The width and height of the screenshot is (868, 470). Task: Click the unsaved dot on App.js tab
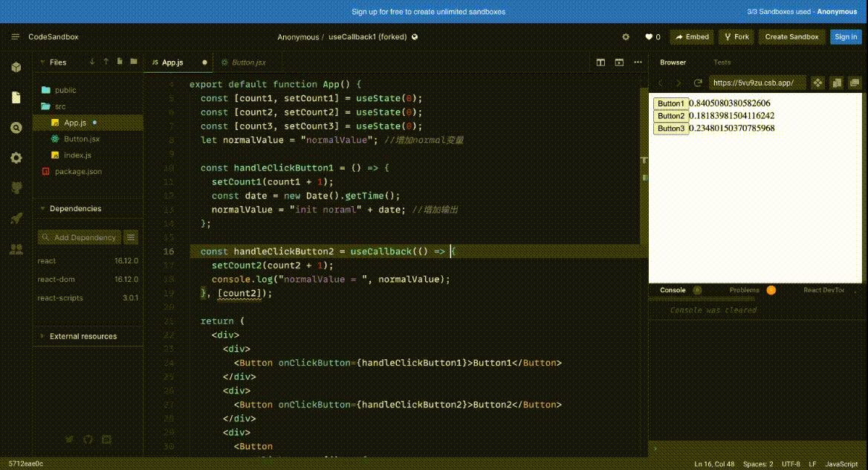pyautogui.click(x=205, y=62)
